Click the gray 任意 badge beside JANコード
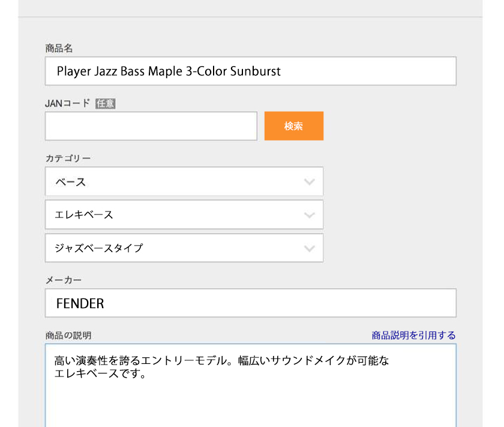This screenshot has height=427, width=504. click(106, 103)
